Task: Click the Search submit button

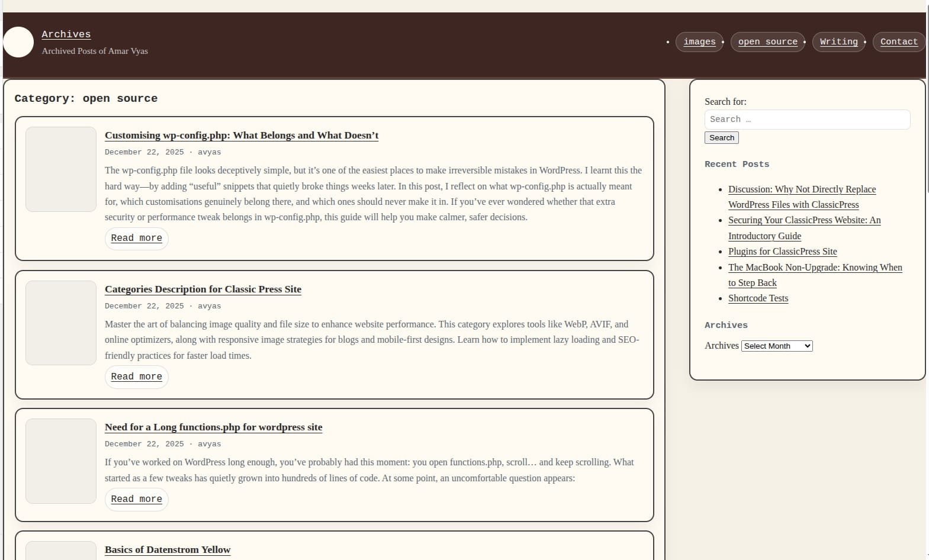Action: click(722, 138)
